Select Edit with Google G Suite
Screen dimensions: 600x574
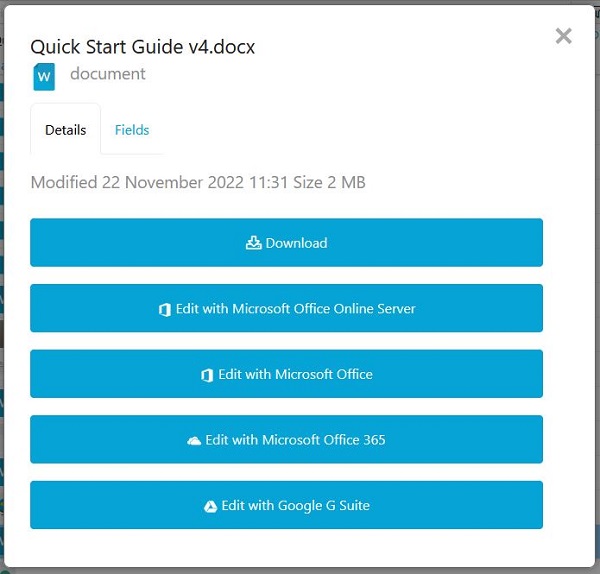(286, 506)
